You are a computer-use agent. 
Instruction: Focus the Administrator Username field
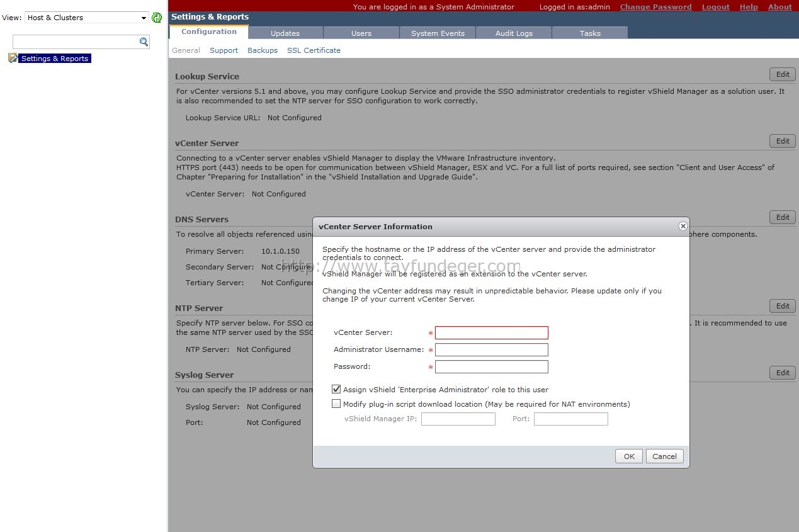click(492, 349)
